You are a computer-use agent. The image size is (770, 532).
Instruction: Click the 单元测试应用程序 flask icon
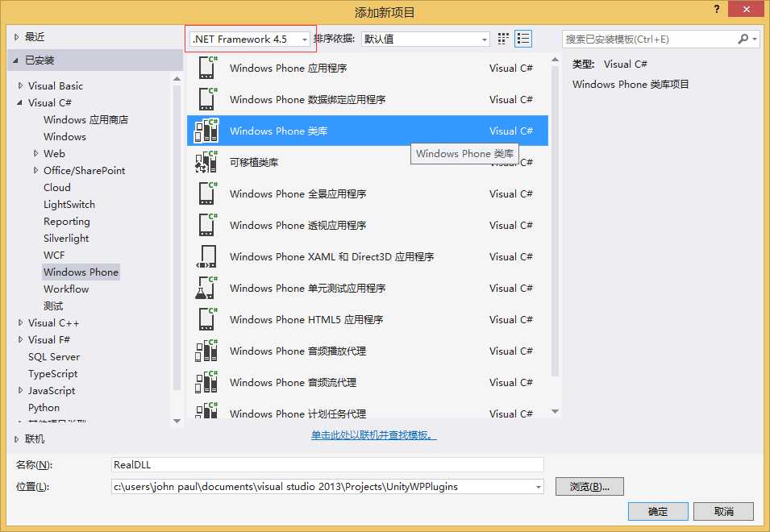[206, 288]
